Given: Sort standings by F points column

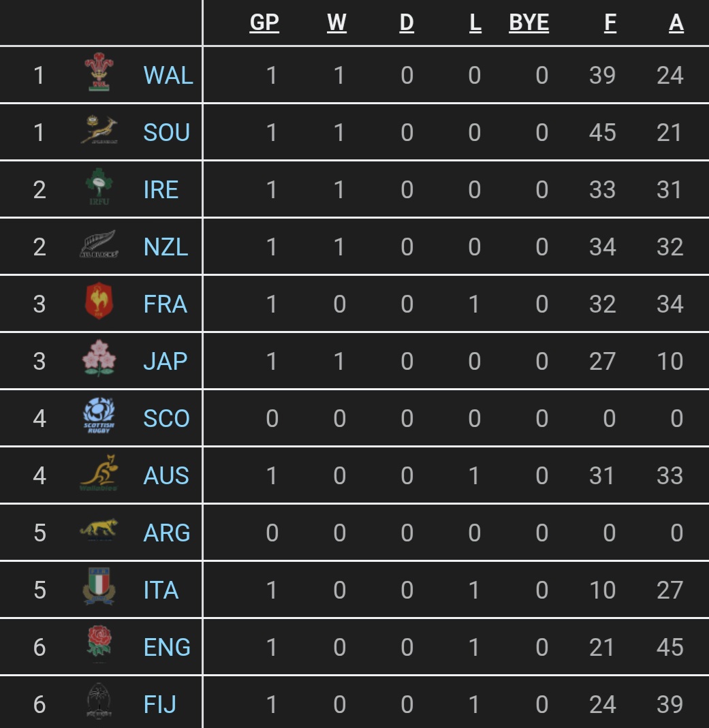Looking at the screenshot, I should [610, 22].
